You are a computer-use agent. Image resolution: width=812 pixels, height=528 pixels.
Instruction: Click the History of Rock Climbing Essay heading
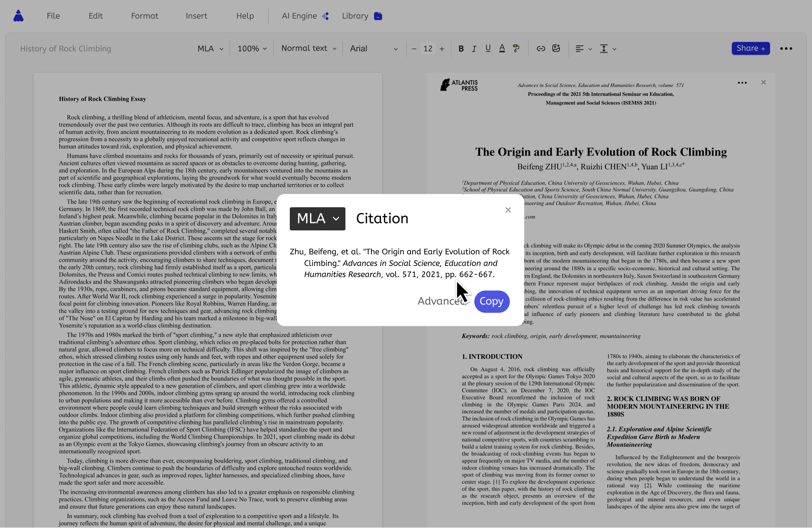coord(102,99)
